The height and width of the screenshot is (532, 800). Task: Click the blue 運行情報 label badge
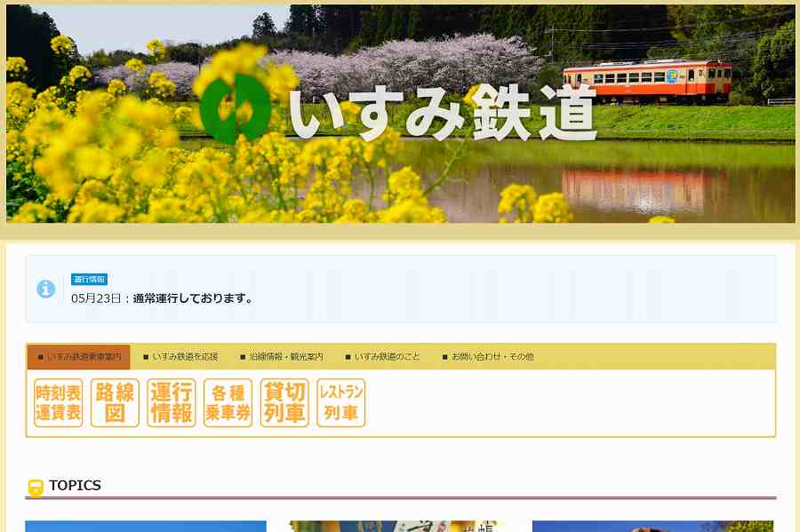pos(89,279)
